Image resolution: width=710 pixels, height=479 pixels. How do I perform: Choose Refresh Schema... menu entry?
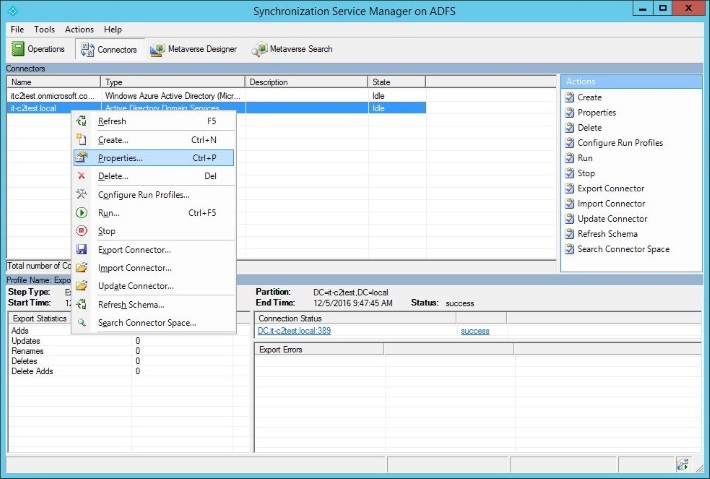154,305
